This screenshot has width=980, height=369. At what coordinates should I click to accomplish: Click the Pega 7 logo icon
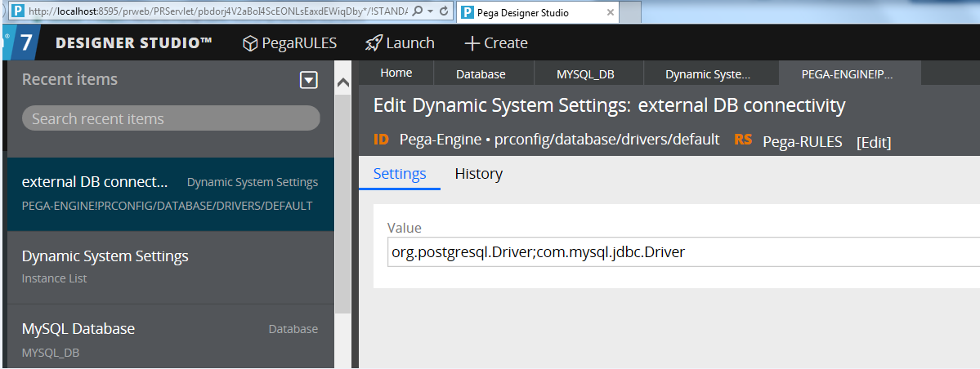click(x=23, y=43)
